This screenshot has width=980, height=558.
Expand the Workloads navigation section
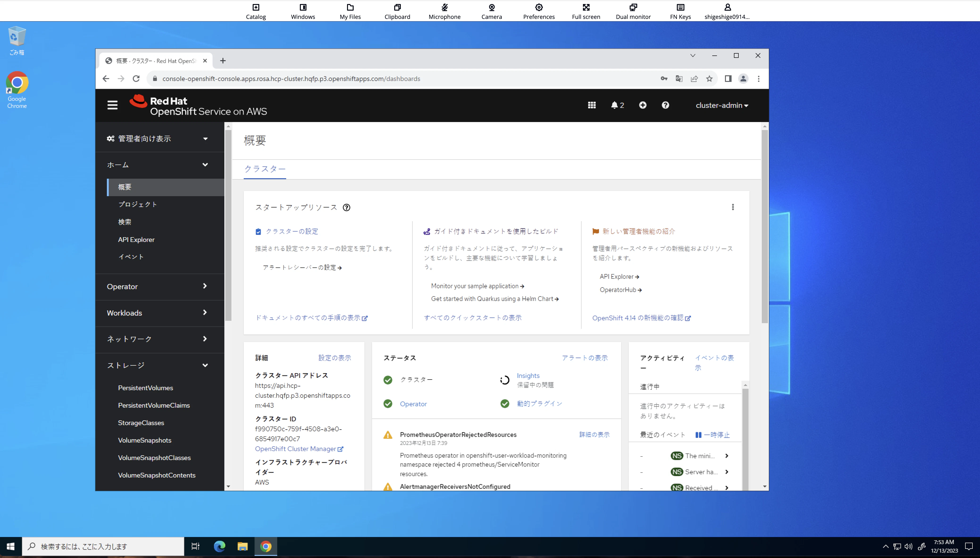click(160, 313)
